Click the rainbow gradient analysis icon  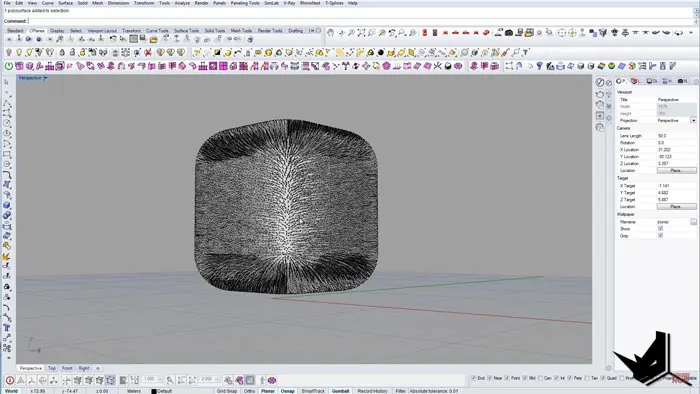coord(601,66)
